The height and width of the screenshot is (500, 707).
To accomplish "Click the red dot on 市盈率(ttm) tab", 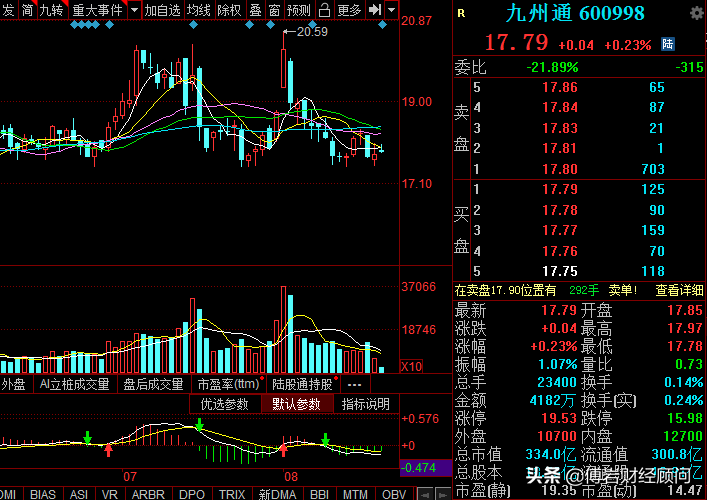I will tap(262, 378).
